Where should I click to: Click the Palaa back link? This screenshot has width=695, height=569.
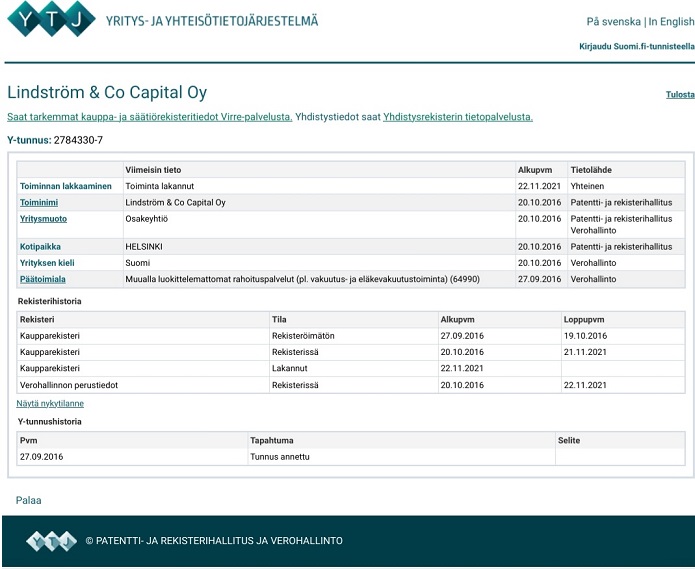(28, 500)
